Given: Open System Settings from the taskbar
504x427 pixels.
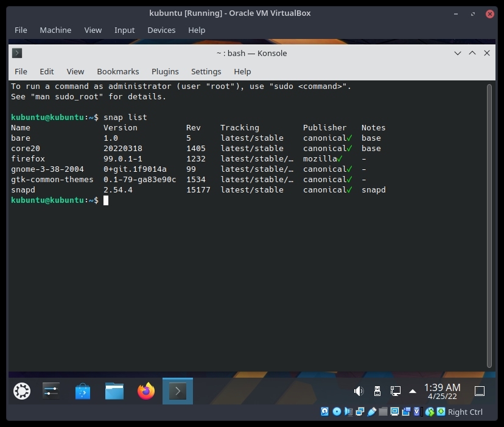Looking at the screenshot, I should click(51, 391).
